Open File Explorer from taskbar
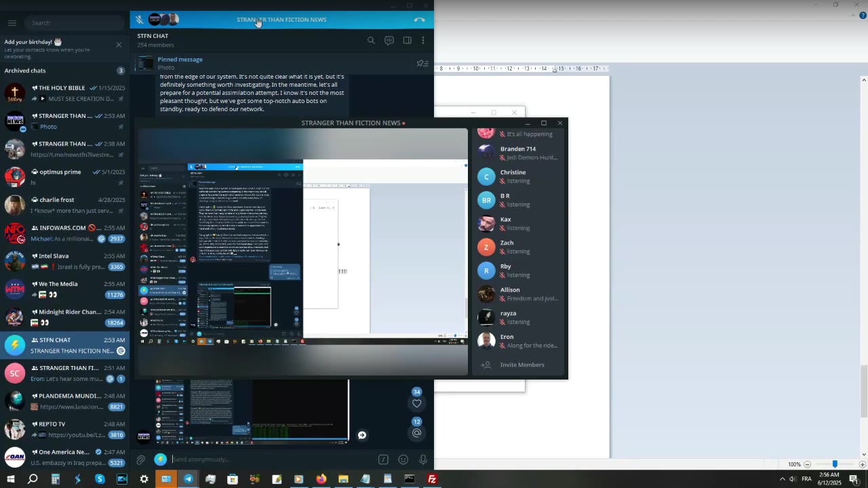Viewport: 868px width, 488px height. 343,479
